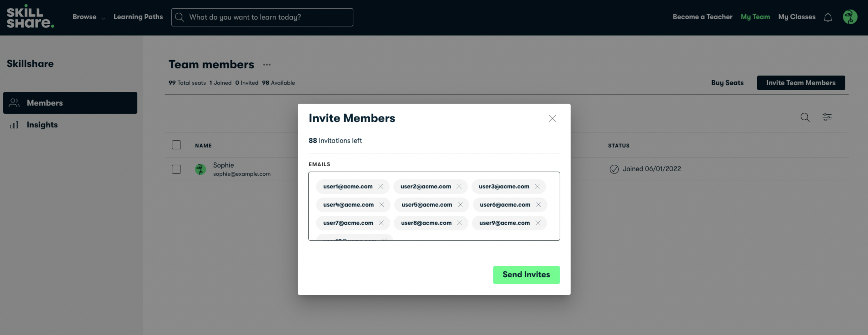Remove user1@acme.com from the email list
Screen dimensions: 868x335
(380, 186)
